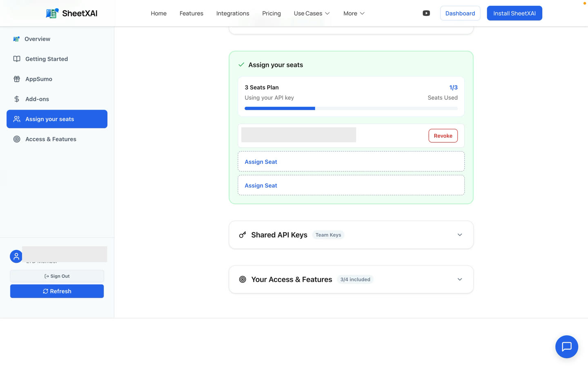Click the AppSumo gift icon
This screenshot has width=588, height=368.
[17, 79]
